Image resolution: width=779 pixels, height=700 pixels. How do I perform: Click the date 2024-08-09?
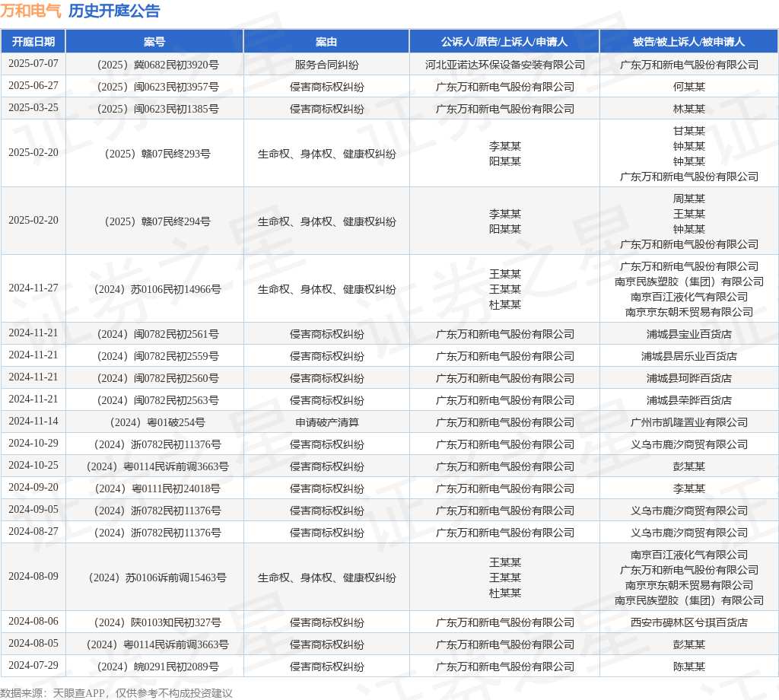33,576
